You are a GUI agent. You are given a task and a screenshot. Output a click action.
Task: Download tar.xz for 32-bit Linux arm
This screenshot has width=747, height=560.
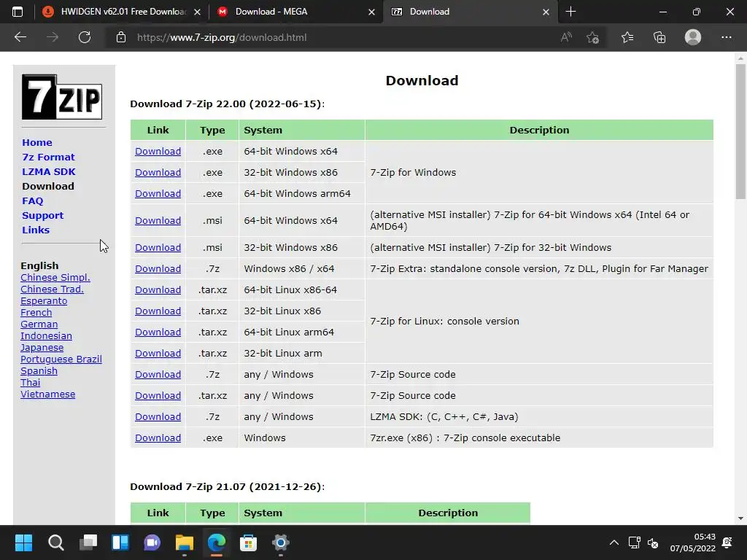158,354
